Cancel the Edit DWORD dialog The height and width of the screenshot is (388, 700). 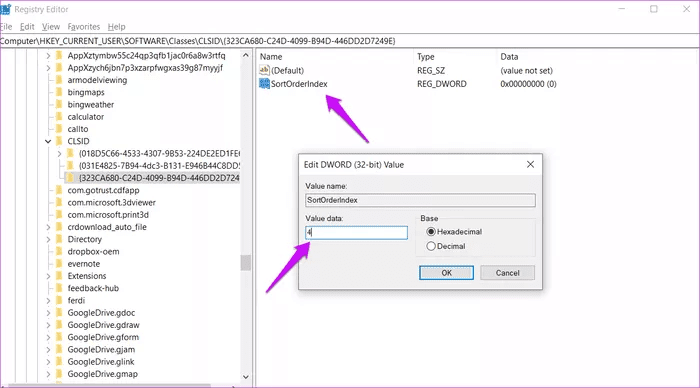click(508, 273)
